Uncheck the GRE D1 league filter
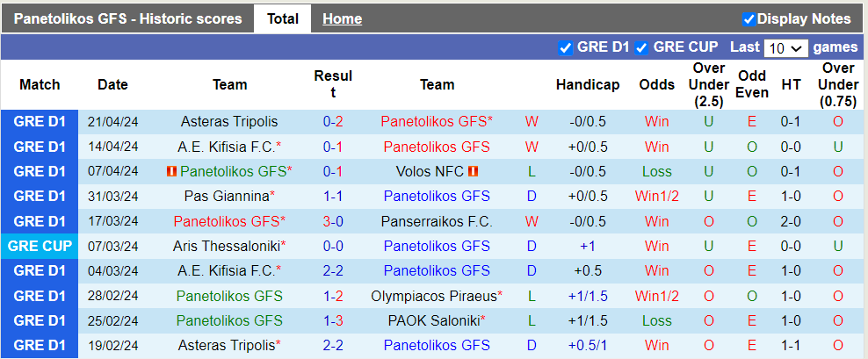The width and height of the screenshot is (868, 359). coord(566,47)
